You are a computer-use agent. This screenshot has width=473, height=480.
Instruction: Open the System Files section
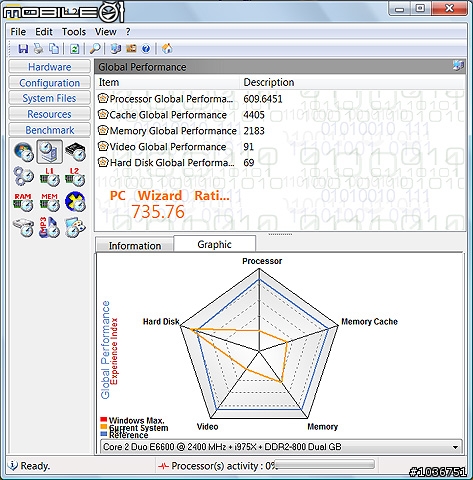[49, 98]
